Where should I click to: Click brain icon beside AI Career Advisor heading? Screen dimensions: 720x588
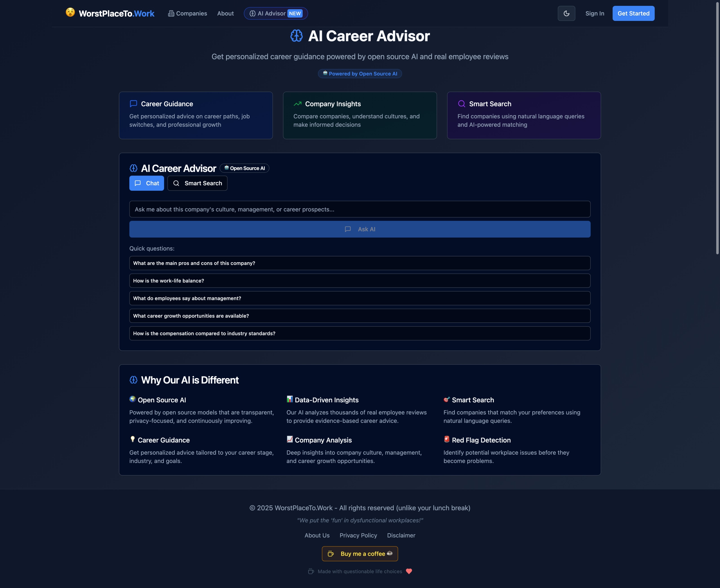[x=296, y=36]
